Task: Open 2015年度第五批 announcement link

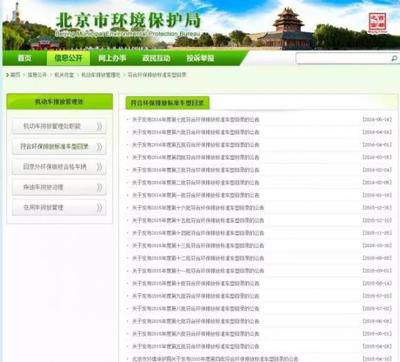Action: click(x=196, y=346)
